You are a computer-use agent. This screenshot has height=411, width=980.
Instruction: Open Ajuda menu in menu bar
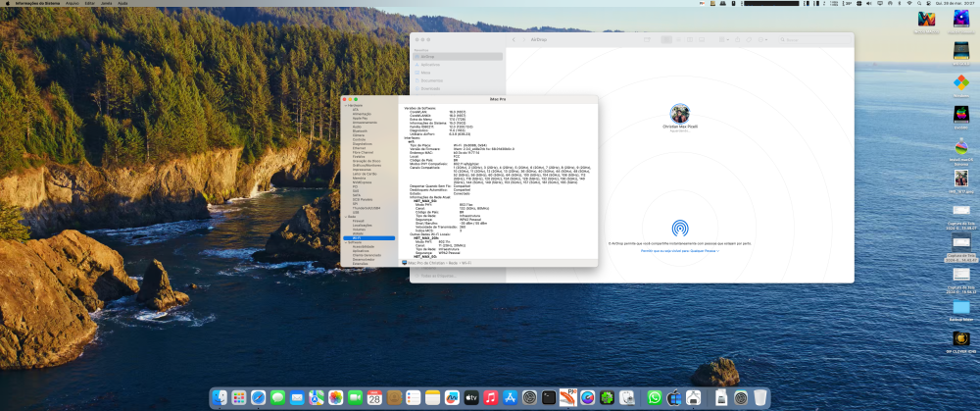pyautogui.click(x=122, y=3)
